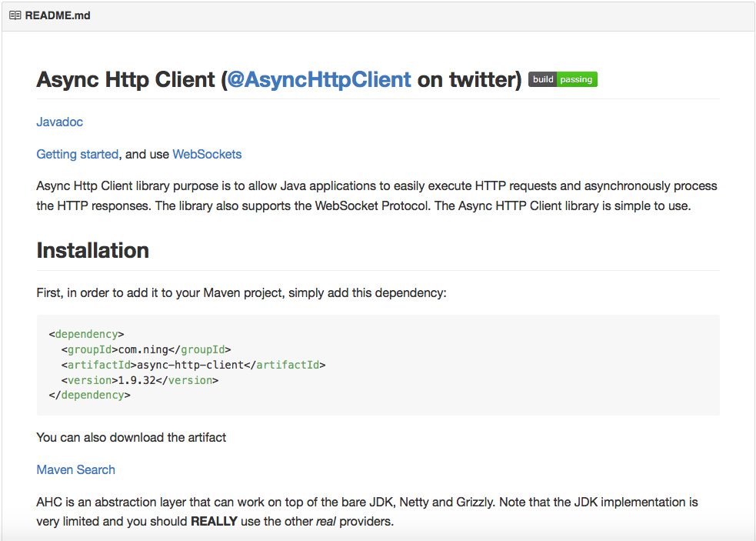The height and width of the screenshot is (541, 756).
Task: Open the Javadoc link
Action: coord(59,122)
